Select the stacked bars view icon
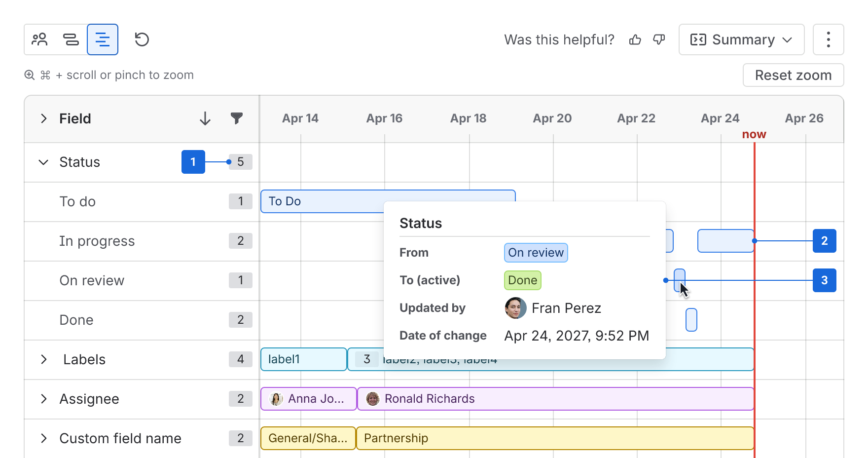This screenshot has width=868, height=458. [x=71, y=39]
